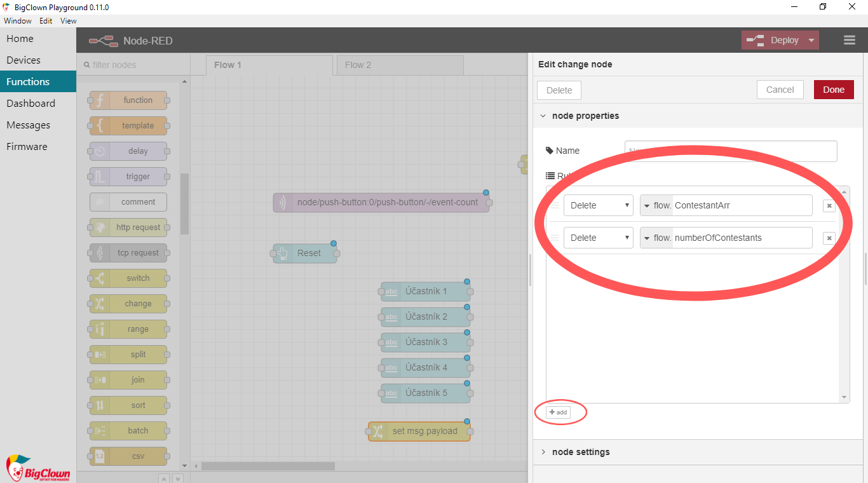Select the csv node in palette

(x=128, y=456)
